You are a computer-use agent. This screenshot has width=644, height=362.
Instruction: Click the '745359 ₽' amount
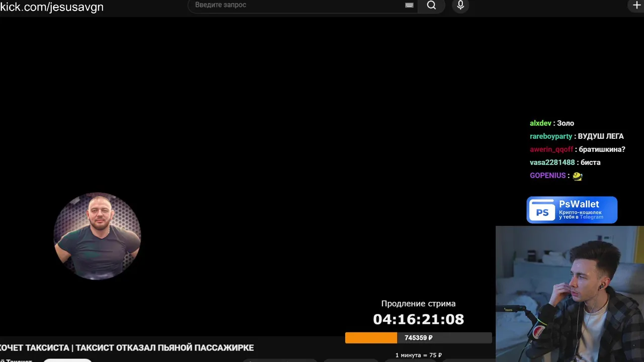419,338
